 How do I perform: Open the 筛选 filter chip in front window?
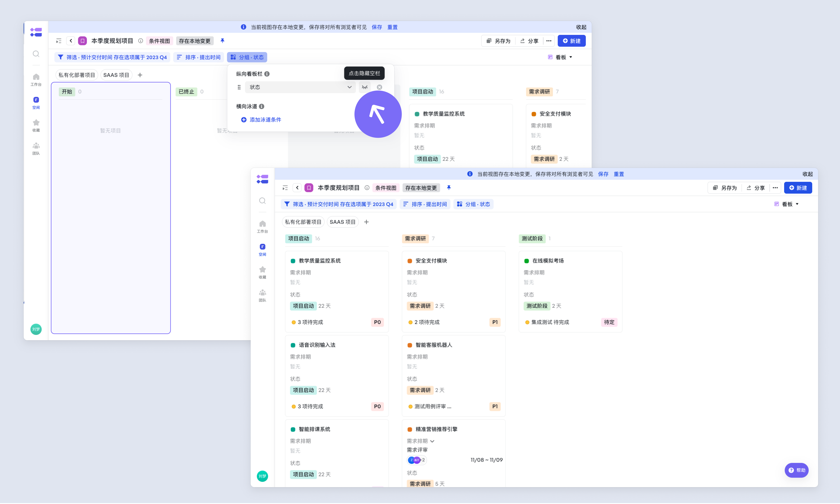pyautogui.click(x=339, y=204)
